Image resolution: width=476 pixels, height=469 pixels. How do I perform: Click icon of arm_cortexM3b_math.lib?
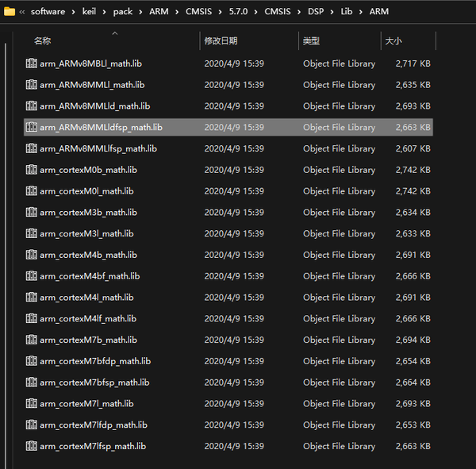pos(31,212)
